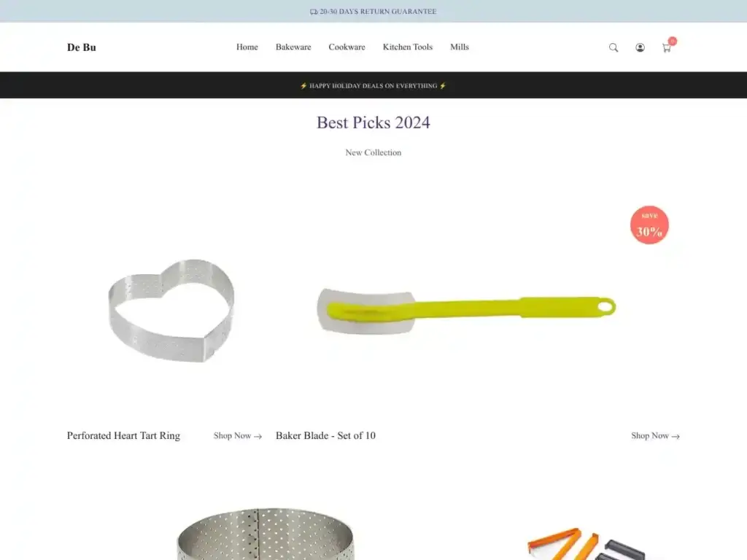Image resolution: width=747 pixels, height=560 pixels.
Task: Open the Kitchen Tools menu
Action: click(x=407, y=47)
